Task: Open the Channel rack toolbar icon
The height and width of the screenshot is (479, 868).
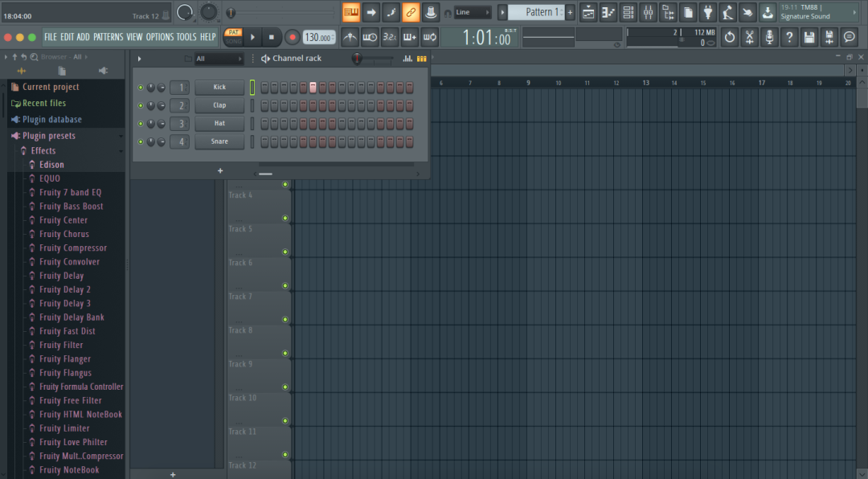Action: pyautogui.click(x=628, y=12)
